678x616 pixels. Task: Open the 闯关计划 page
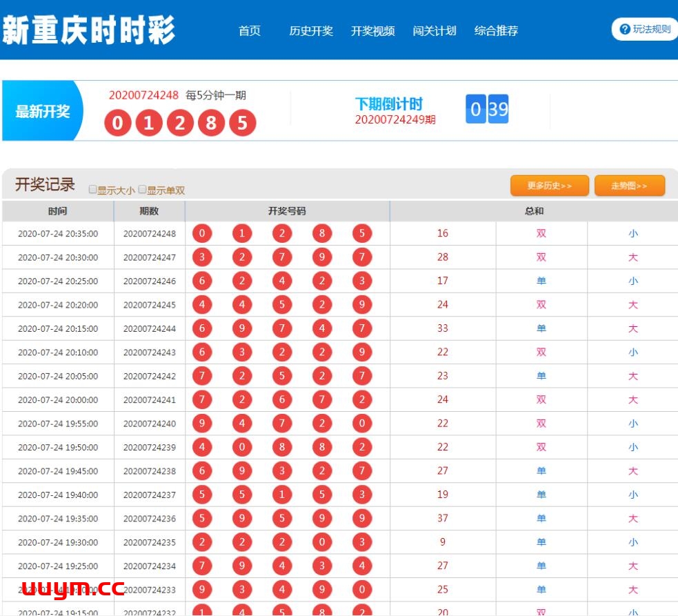click(434, 30)
